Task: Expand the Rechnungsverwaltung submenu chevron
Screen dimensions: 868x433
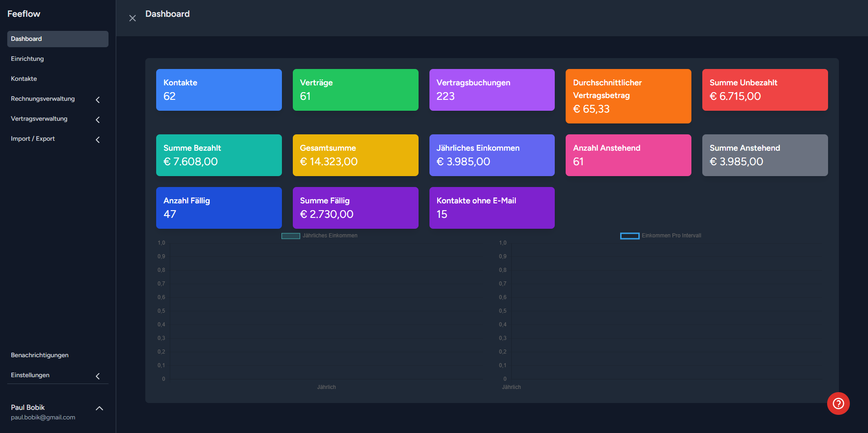Action: (98, 100)
